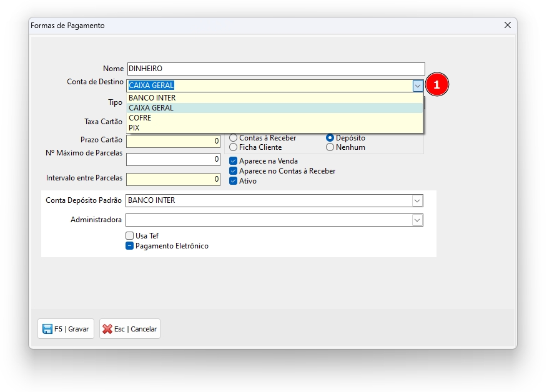
Task: Select the Contas à Receber radio option
Action: click(x=234, y=138)
